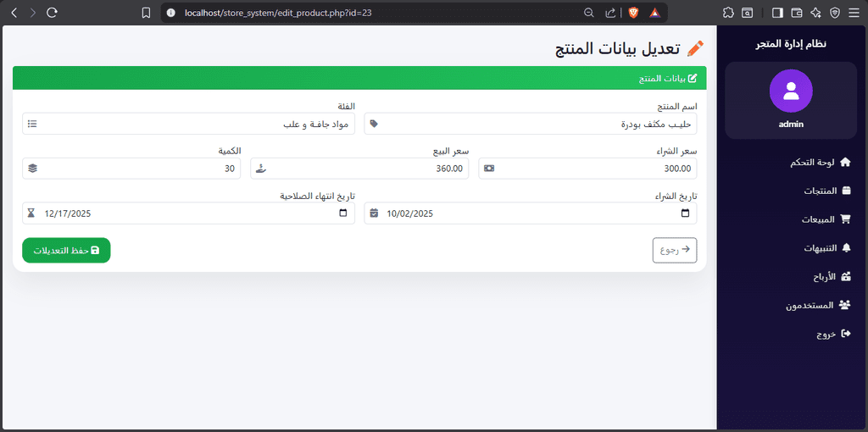Open the الفئة category dropdown
Viewport: 868px width, 432px height.
(188, 124)
